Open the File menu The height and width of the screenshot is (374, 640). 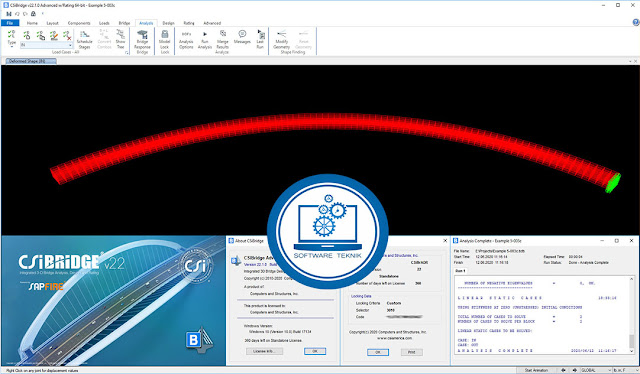(10, 23)
